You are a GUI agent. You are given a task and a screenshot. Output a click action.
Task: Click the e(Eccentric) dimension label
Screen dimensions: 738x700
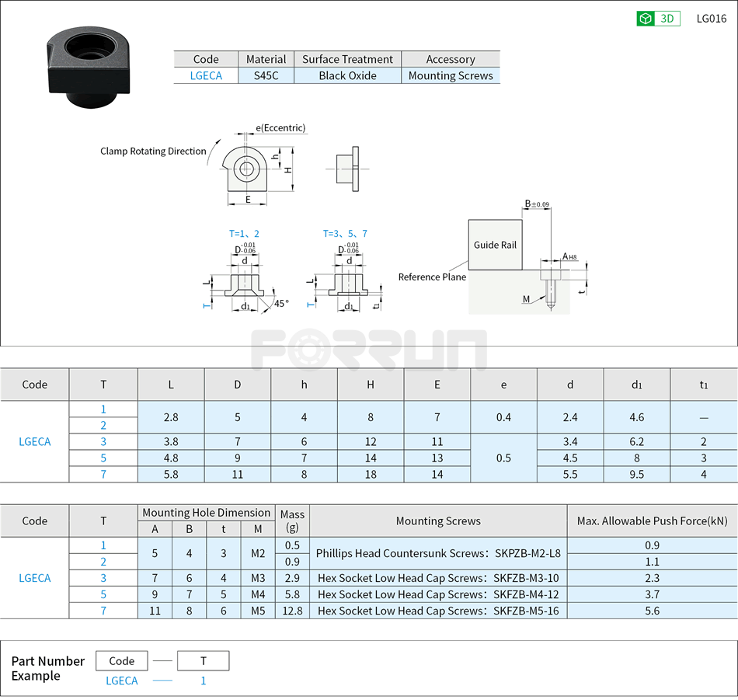click(280, 128)
